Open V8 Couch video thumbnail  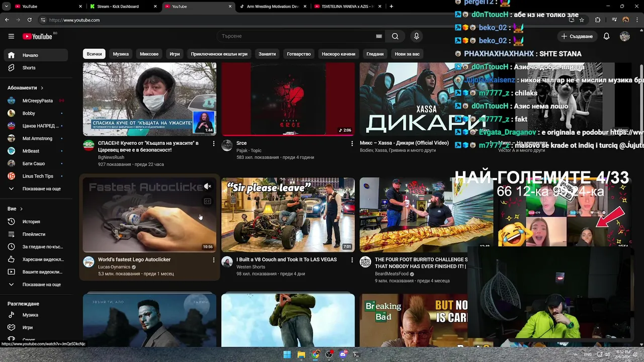(288, 215)
